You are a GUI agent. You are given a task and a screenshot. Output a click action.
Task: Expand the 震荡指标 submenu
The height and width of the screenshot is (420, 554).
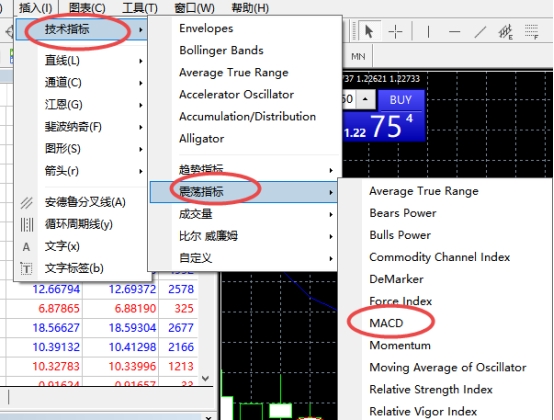pyautogui.click(x=243, y=192)
